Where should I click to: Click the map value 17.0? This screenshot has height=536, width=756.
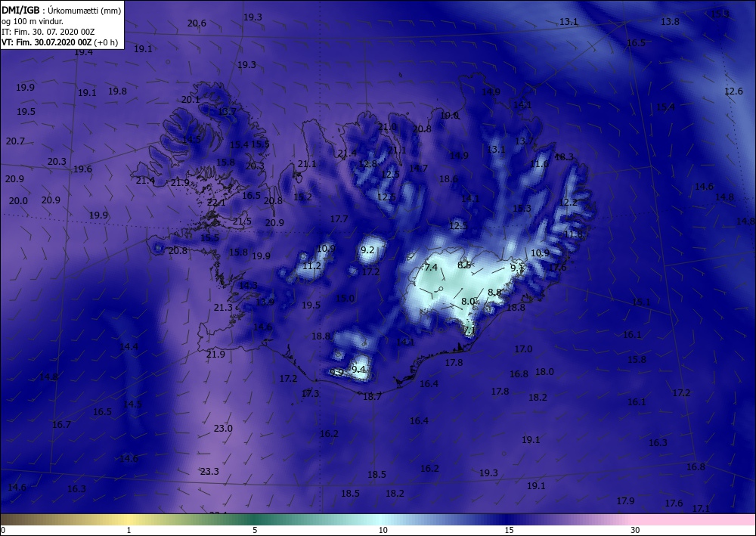tap(523, 349)
